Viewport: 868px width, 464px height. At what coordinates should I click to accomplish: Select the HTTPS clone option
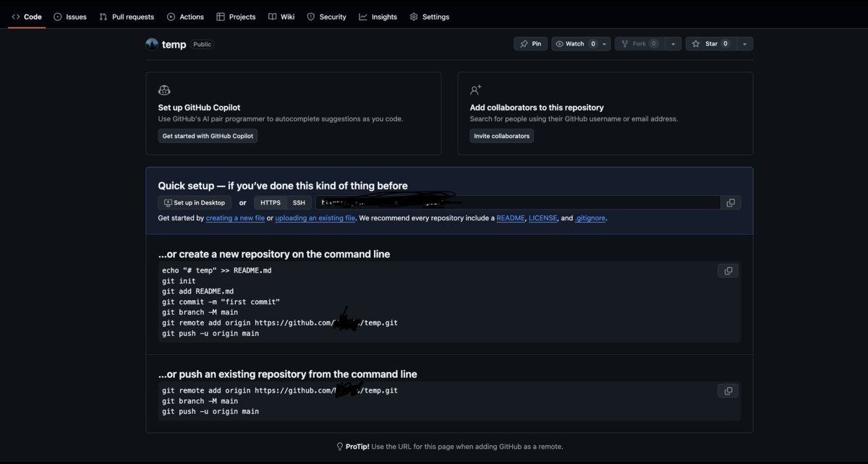click(271, 203)
